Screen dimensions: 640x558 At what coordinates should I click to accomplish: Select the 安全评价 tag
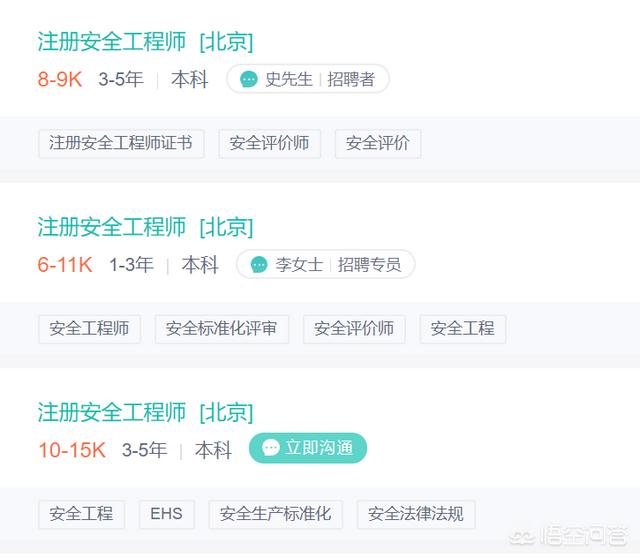coord(378,143)
